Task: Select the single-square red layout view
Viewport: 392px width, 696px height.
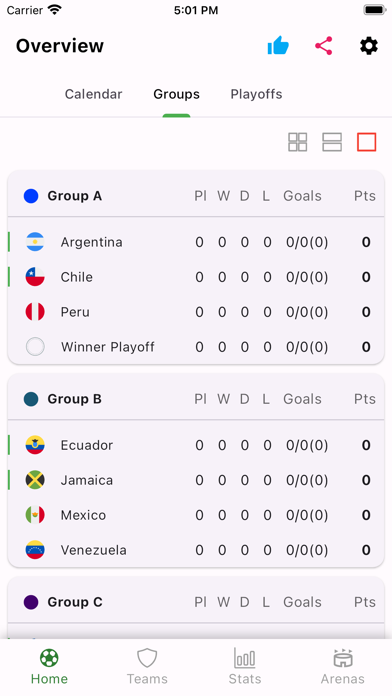Action: click(367, 142)
